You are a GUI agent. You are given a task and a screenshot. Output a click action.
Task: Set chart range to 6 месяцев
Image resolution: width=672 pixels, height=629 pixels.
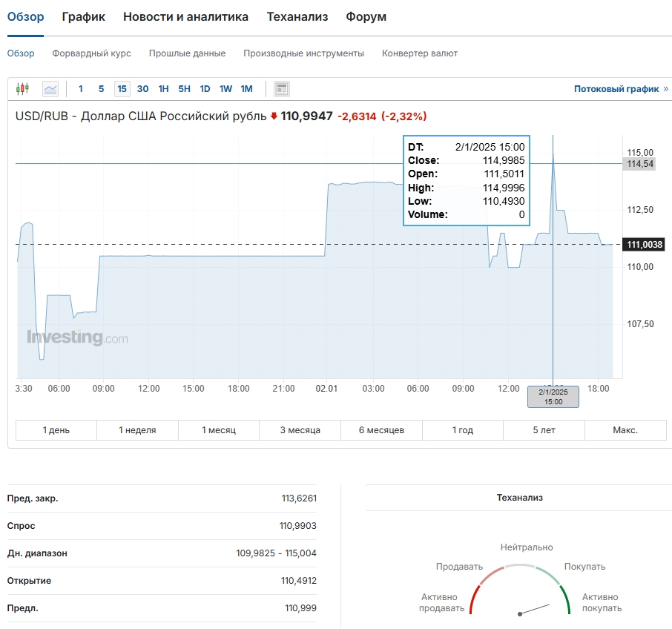click(381, 429)
